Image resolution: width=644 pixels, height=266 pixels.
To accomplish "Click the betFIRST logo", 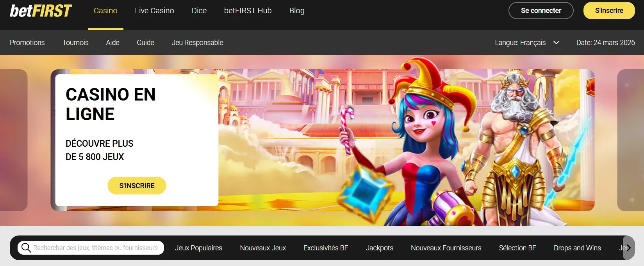I will coord(41,11).
